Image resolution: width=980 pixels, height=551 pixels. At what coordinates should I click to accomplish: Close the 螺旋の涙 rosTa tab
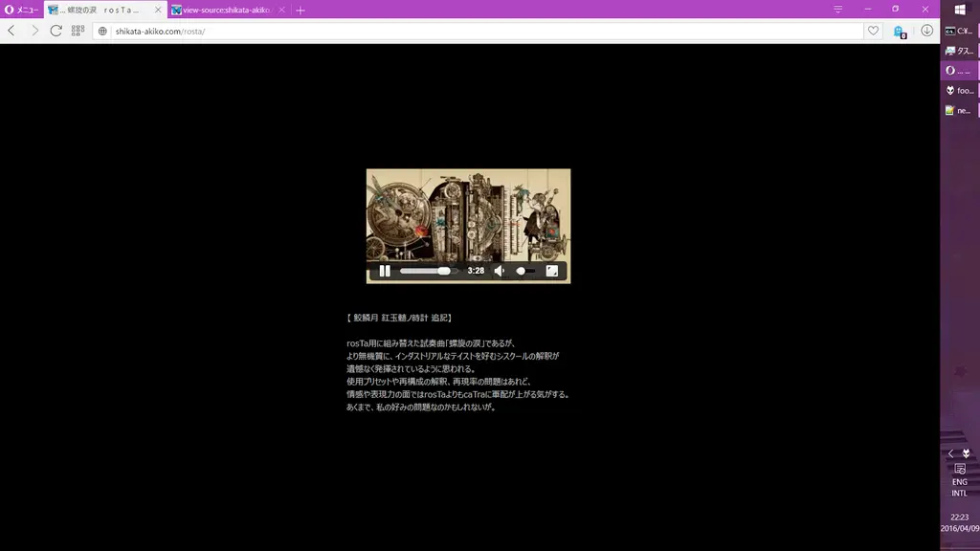point(158,10)
